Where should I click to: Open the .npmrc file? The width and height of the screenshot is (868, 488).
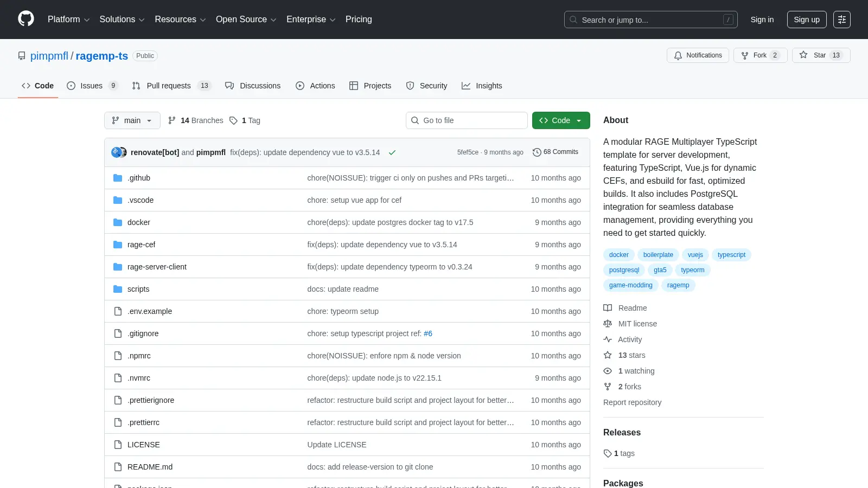point(139,356)
